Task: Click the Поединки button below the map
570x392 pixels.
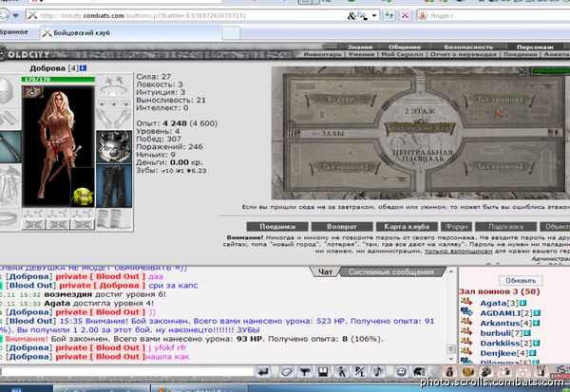Action: click(x=277, y=226)
